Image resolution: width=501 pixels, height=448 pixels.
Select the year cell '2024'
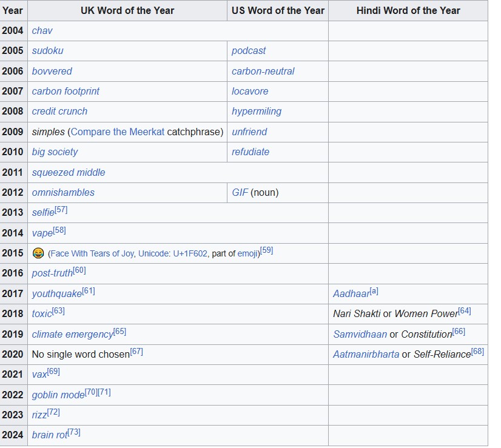click(13, 435)
